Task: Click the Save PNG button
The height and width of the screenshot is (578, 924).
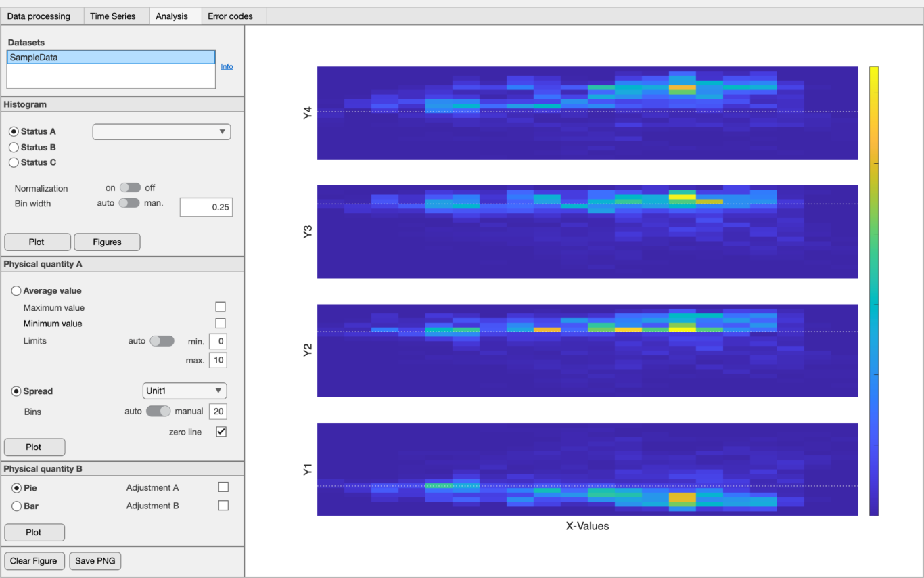Action: point(95,561)
